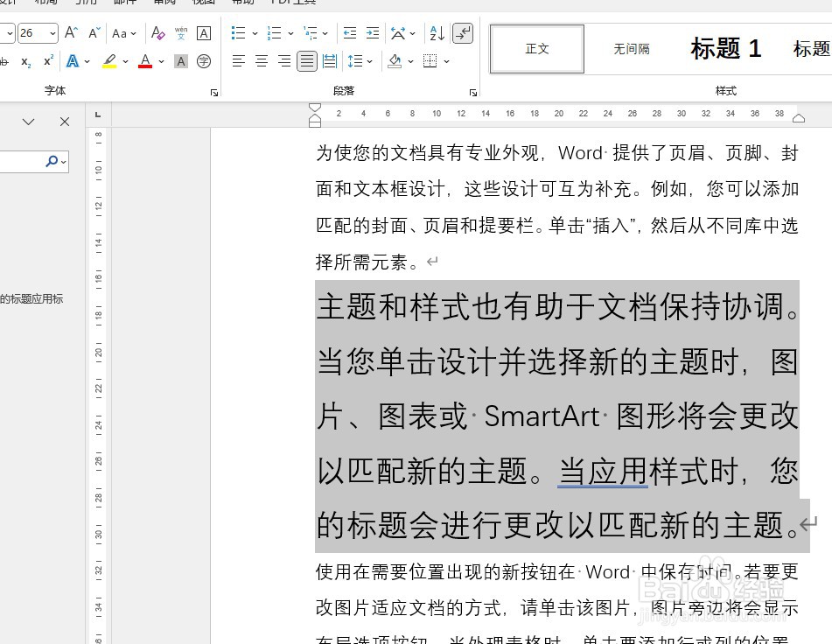This screenshot has height=644, width=832.
Task: Sort the selected paragraphs
Action: coord(437,34)
